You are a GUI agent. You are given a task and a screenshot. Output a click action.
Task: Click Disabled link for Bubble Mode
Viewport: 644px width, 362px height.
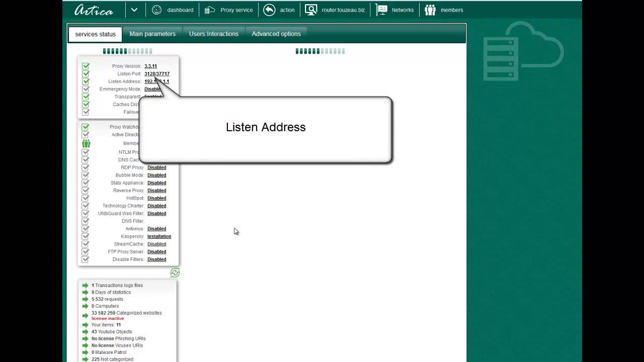pyautogui.click(x=156, y=175)
